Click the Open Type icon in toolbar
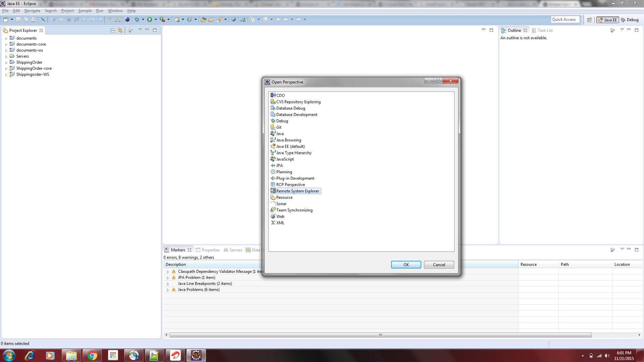This screenshot has width=644, height=362. pyautogui.click(x=203, y=19)
